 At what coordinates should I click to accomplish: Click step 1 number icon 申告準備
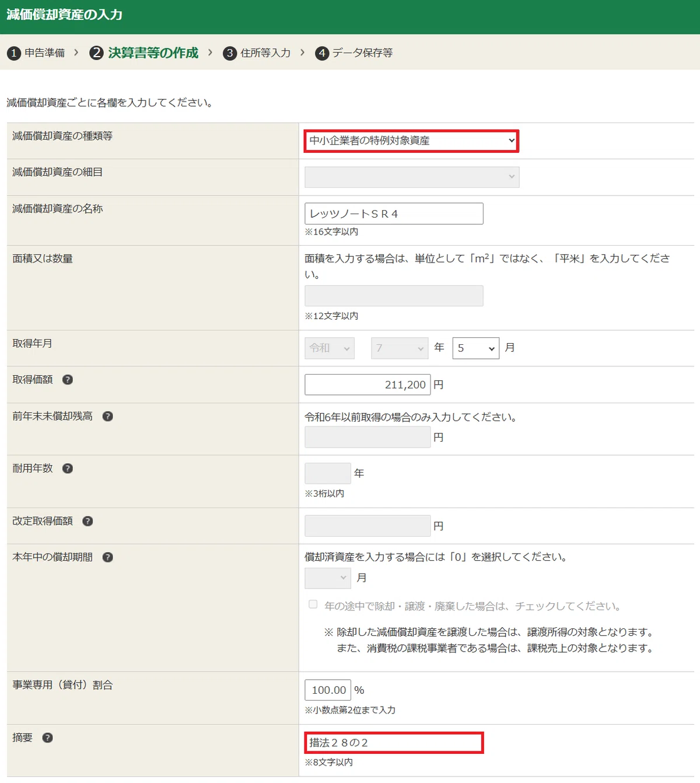click(14, 53)
